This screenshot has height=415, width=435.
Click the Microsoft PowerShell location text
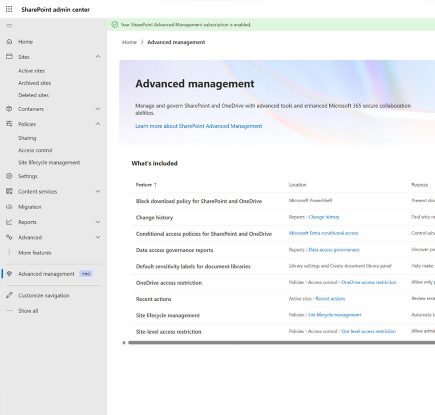(310, 200)
